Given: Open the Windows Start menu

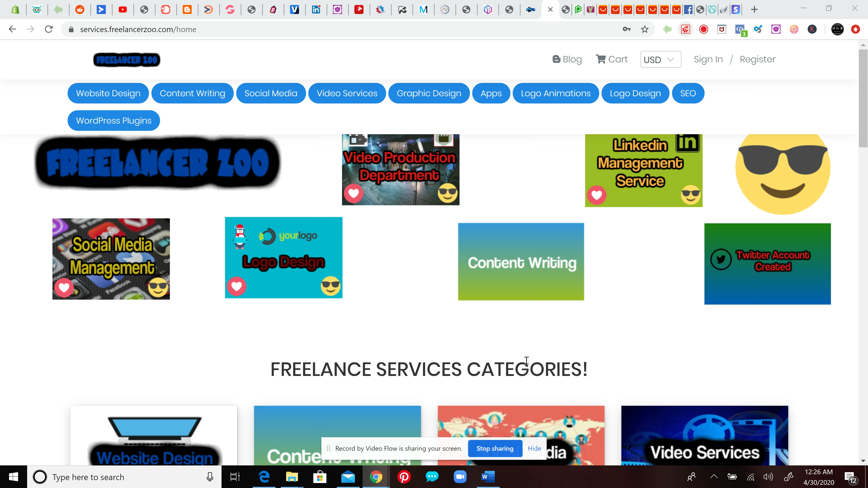Looking at the screenshot, I should [14, 476].
